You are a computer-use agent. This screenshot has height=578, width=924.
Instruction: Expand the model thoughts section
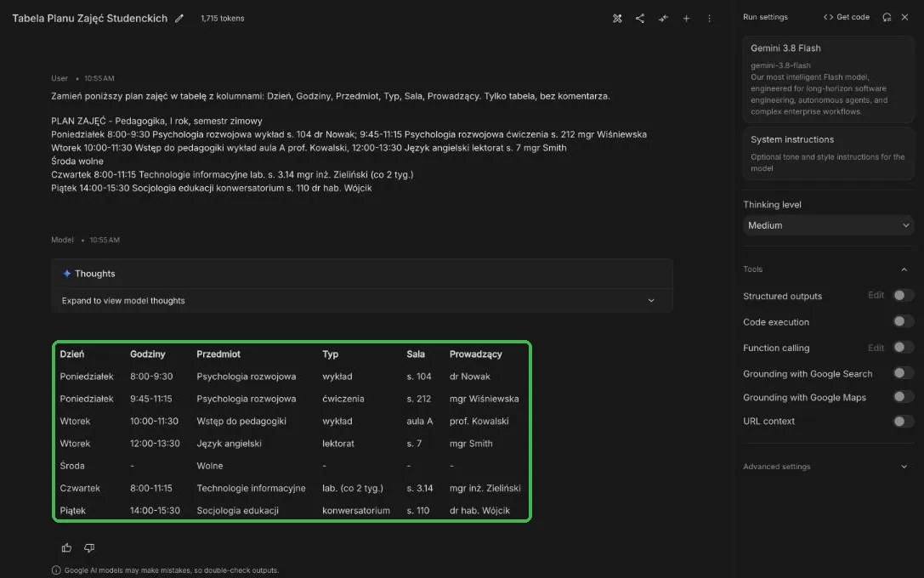click(x=362, y=301)
